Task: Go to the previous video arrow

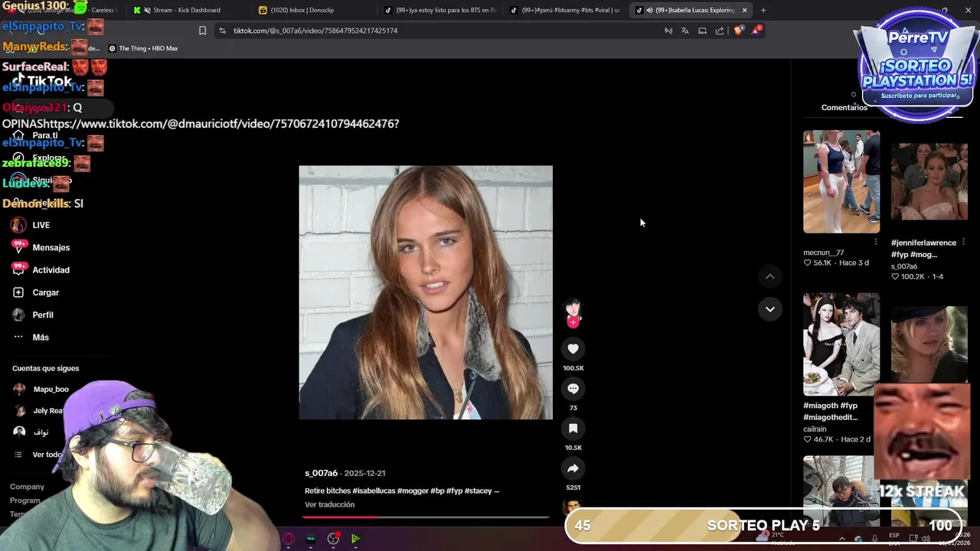Action: coord(770,276)
